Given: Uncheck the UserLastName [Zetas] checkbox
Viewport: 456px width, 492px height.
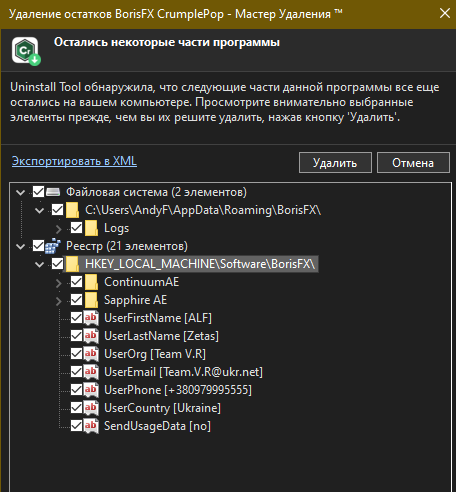Looking at the screenshot, I should tap(76, 336).
